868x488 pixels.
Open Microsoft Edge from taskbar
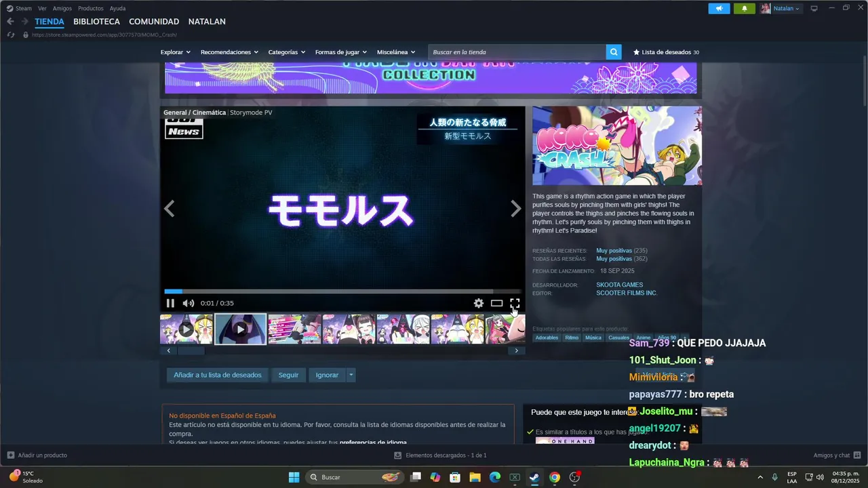tap(495, 477)
